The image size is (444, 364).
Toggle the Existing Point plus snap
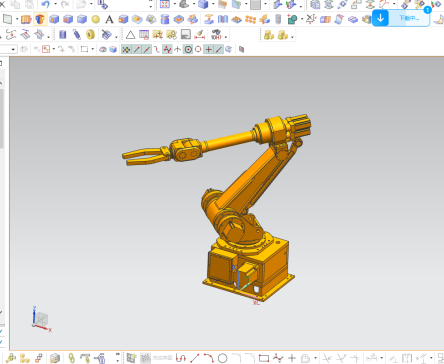[209, 49]
